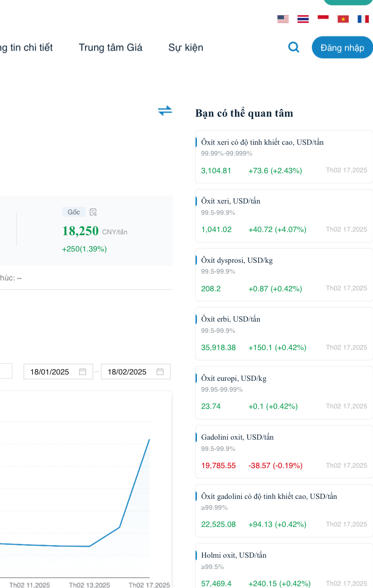Open search with the magnifier icon

[294, 47]
